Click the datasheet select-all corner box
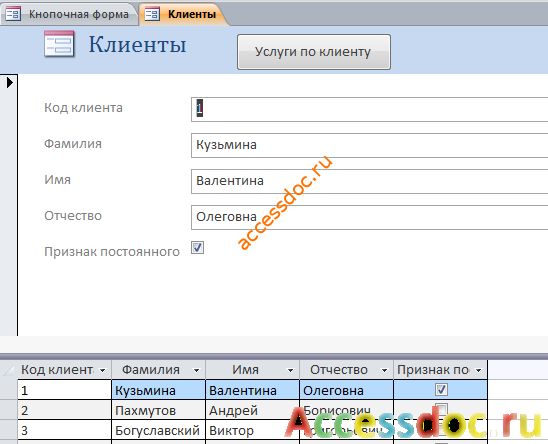The height and width of the screenshot is (444, 548). click(9, 370)
